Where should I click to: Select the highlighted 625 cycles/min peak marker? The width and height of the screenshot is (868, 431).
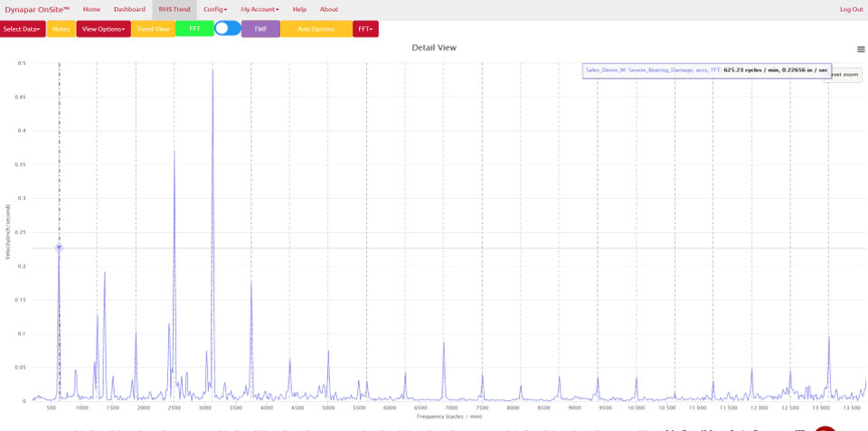(x=59, y=248)
